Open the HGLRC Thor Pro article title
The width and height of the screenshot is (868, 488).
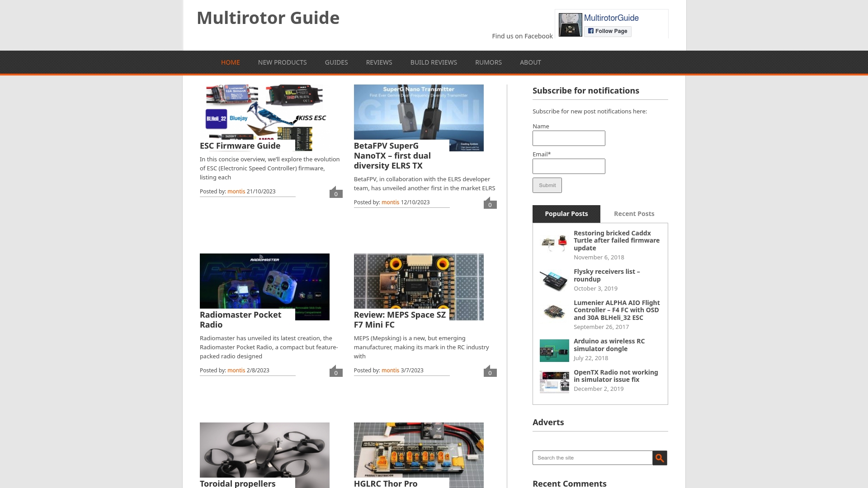click(386, 483)
